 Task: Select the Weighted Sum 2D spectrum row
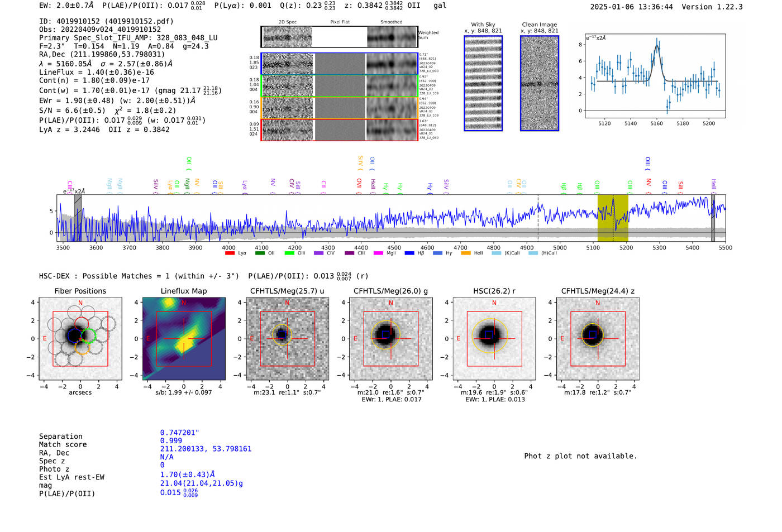[x=339, y=37]
